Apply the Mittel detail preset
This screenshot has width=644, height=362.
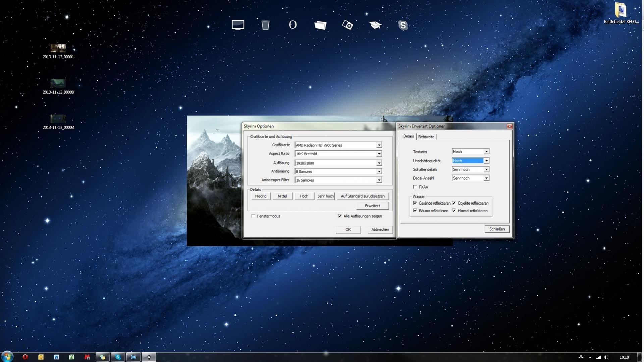(x=282, y=196)
